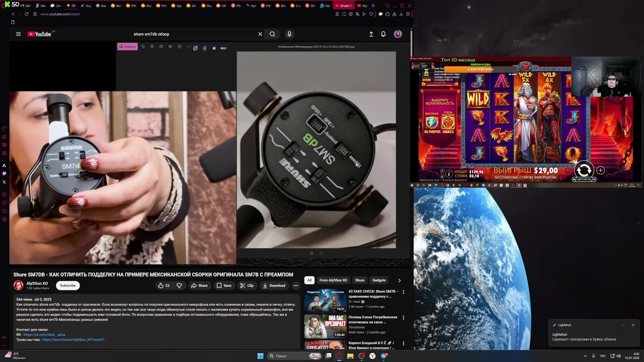This screenshot has width=644, height=362.
Task: Open Lightshot notification options ellipsis
Action: coord(623,325)
